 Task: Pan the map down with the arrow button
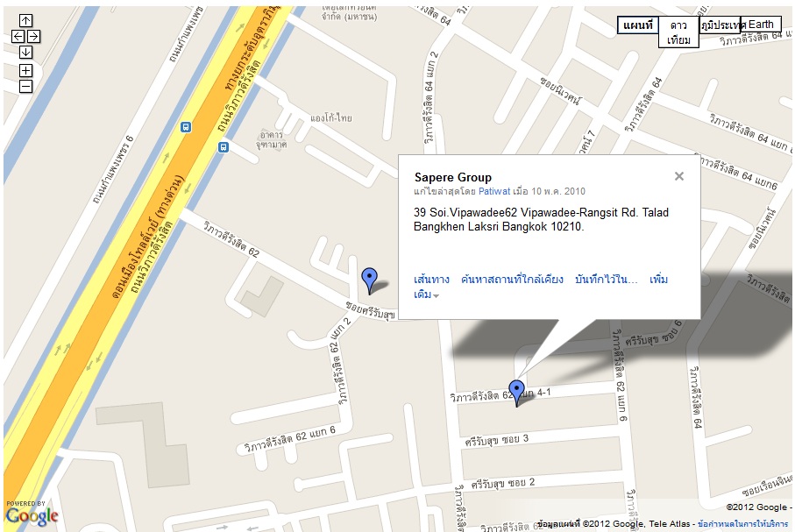(x=26, y=53)
